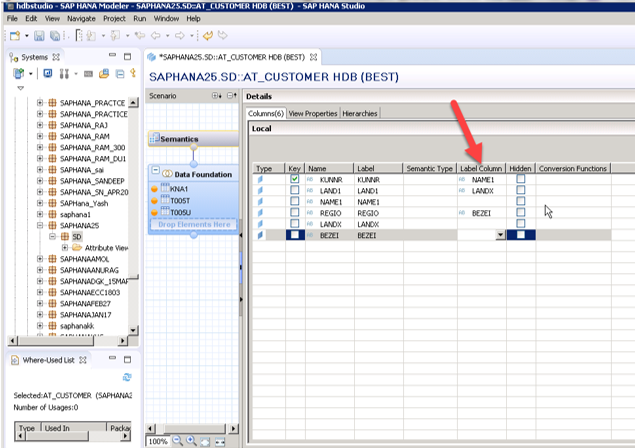
Task: Click the Systems tree horizontal scrollbar thumb
Action: pos(56,341)
